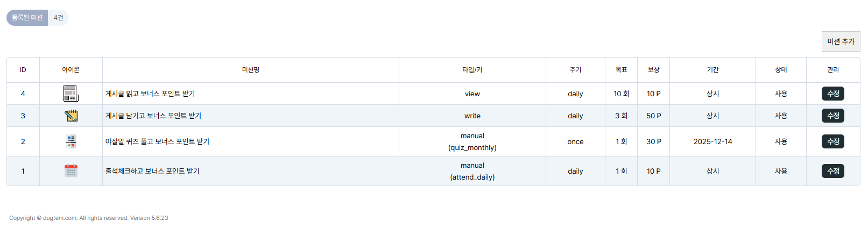The image size is (868, 228).
Task: Click the 타입/키 column header
Action: click(x=472, y=70)
